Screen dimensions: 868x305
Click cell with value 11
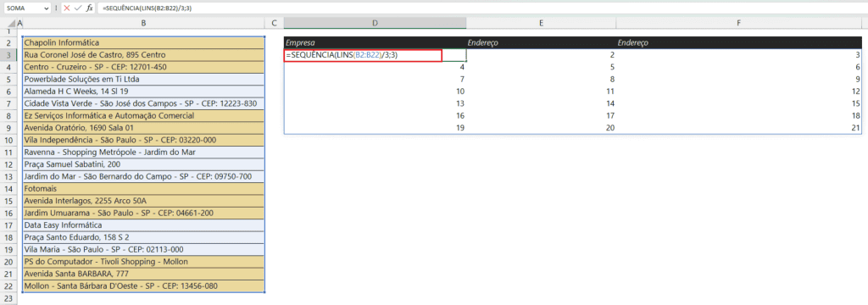coord(541,91)
